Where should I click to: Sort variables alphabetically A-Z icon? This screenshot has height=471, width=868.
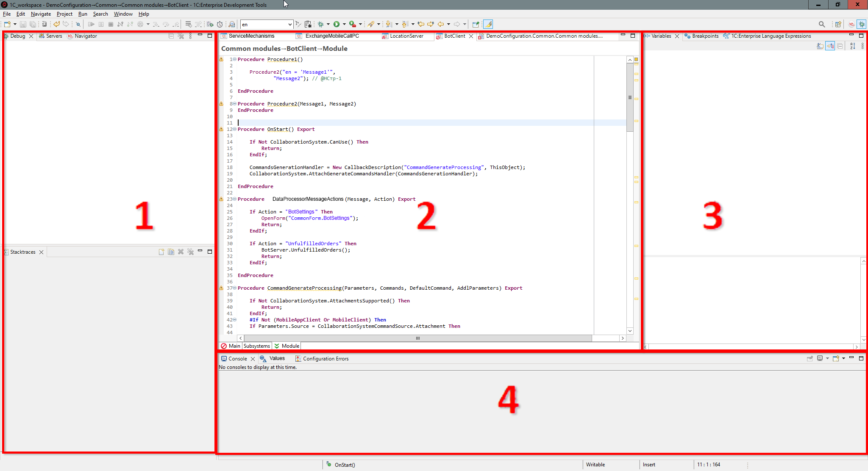(853, 46)
